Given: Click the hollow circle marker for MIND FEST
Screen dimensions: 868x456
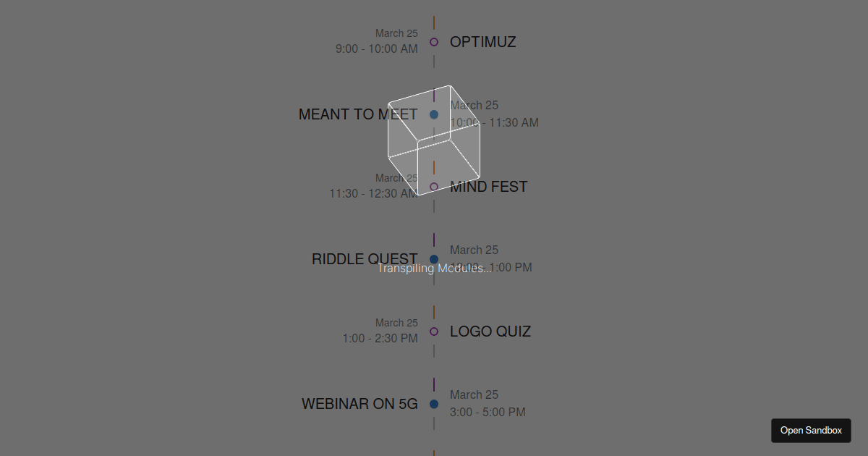Looking at the screenshot, I should point(433,186).
